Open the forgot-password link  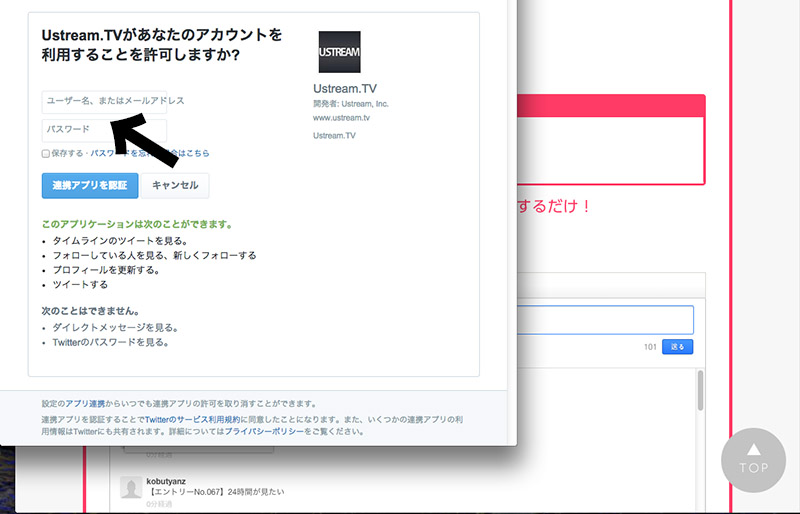pyautogui.click(x=150, y=153)
